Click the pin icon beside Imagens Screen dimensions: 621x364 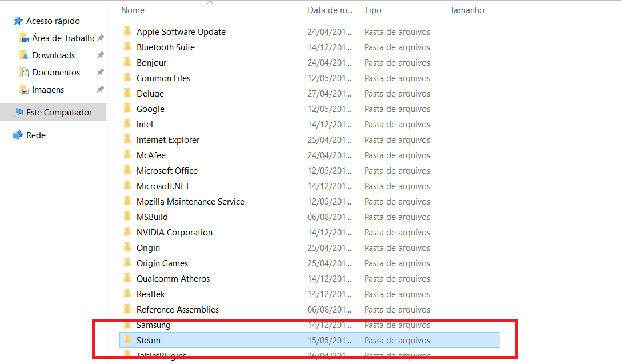(x=101, y=89)
